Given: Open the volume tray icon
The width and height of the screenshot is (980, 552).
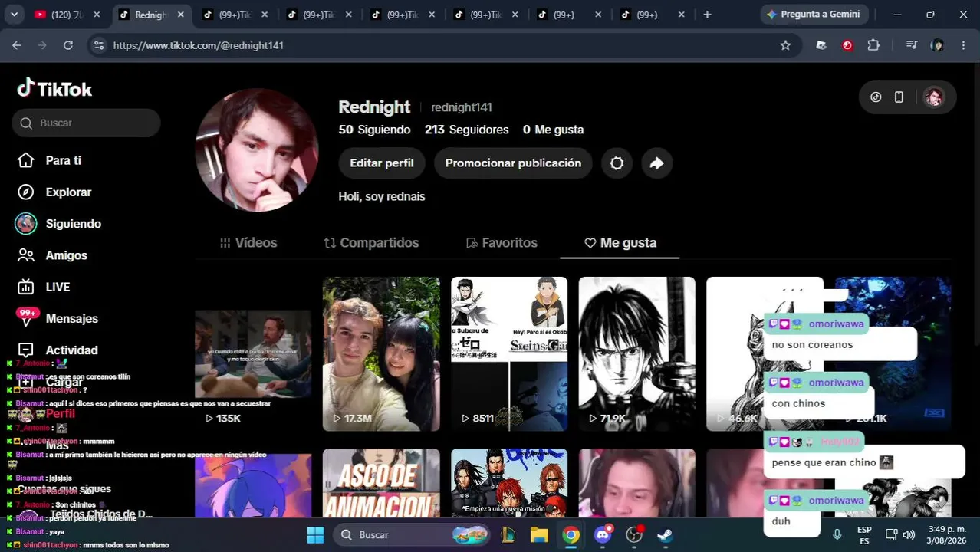Looking at the screenshot, I should pyautogui.click(x=909, y=534).
